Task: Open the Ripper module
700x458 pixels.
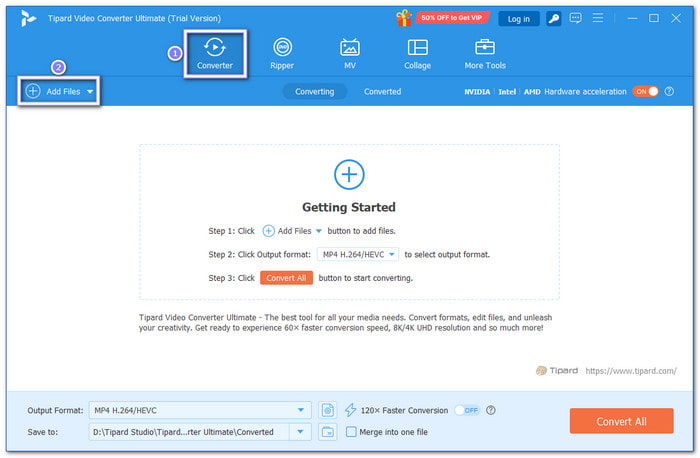Action: [x=282, y=53]
